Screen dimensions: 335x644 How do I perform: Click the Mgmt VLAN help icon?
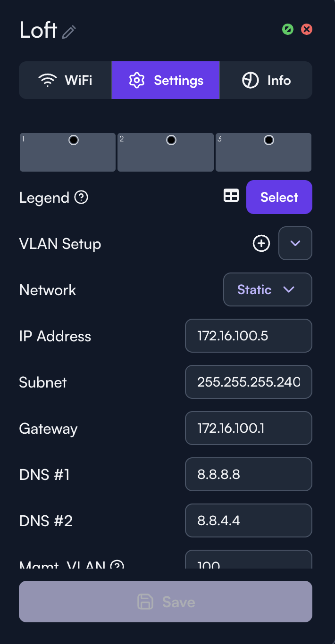click(117, 564)
